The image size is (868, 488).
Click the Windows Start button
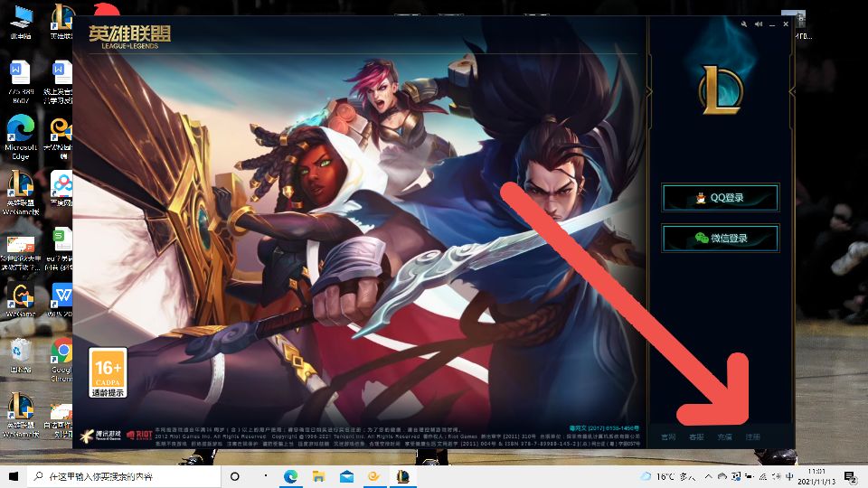pyautogui.click(x=13, y=476)
